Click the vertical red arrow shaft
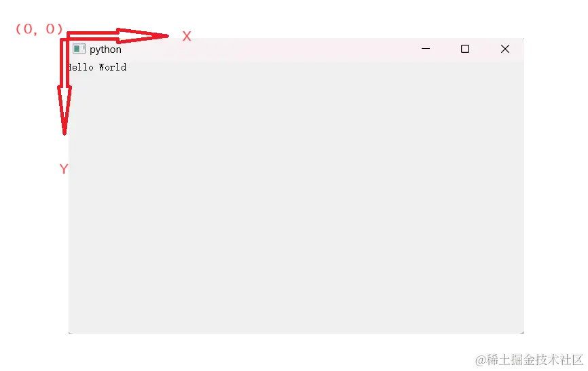The image size is (588, 371). point(65,62)
